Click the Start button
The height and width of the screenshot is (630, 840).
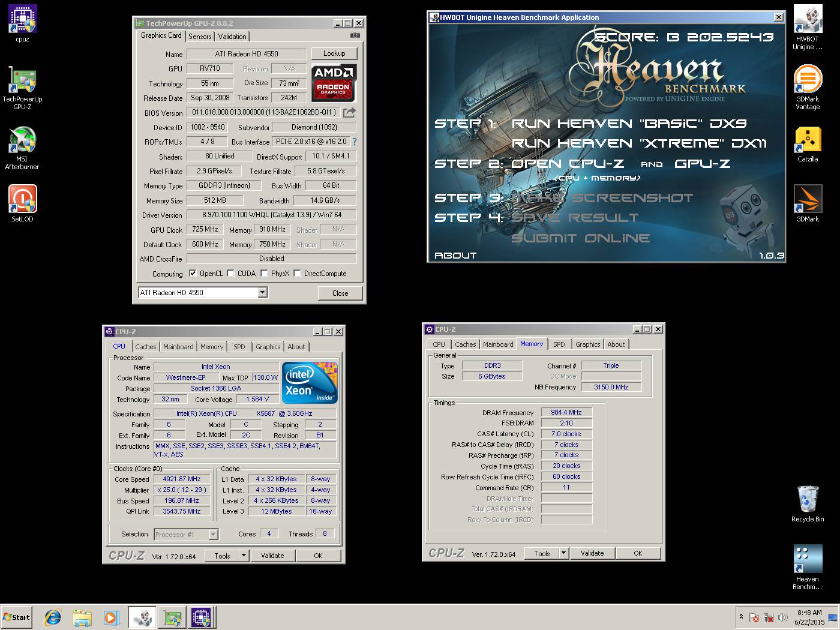point(16,617)
